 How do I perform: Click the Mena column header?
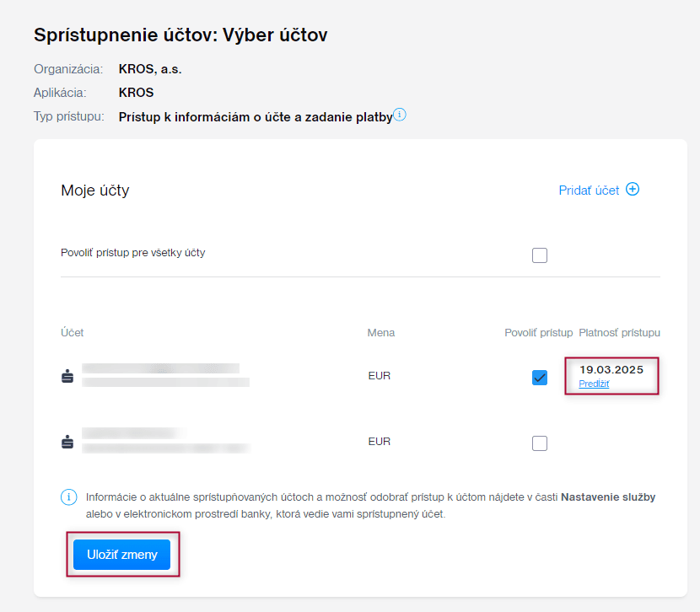[381, 333]
